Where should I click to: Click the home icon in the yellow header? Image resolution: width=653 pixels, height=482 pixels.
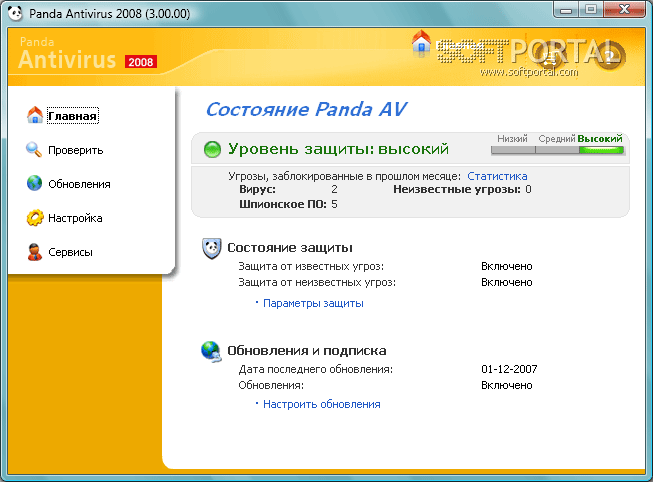421,42
